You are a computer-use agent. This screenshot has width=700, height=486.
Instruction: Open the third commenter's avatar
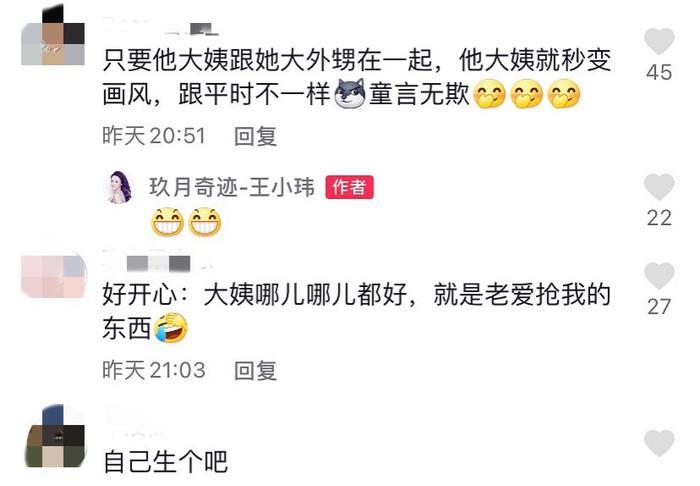pyautogui.click(x=55, y=436)
